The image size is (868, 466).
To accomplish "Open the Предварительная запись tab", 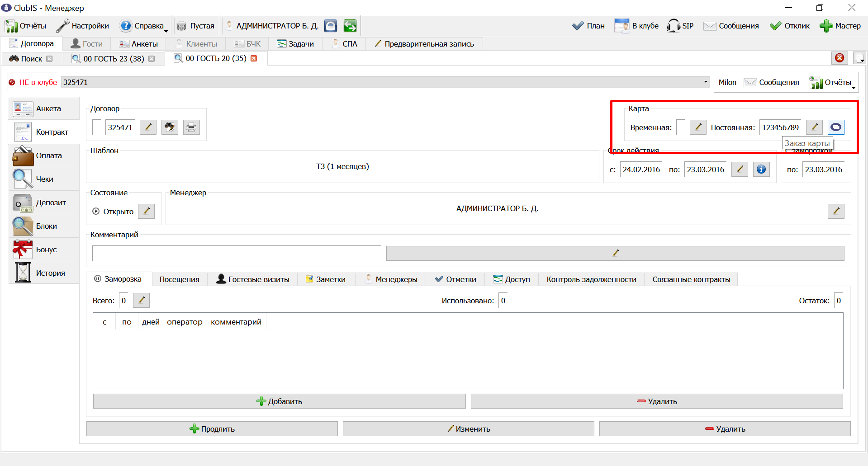I will 425,44.
